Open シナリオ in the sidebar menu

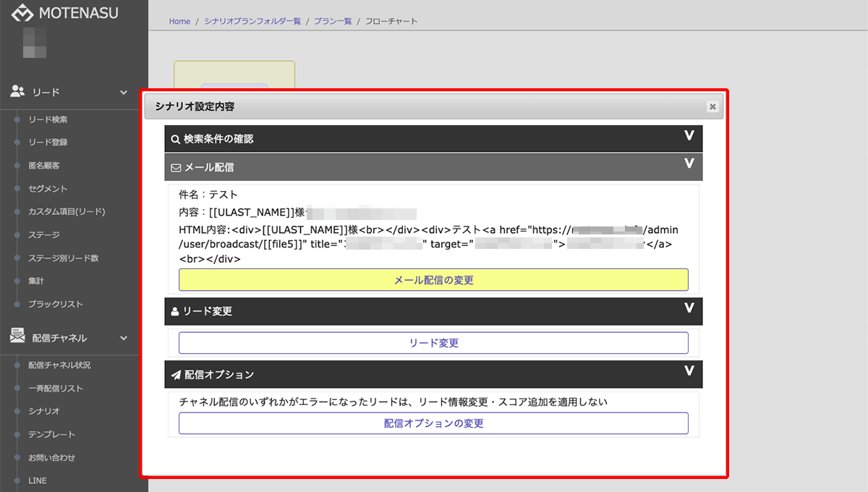[x=43, y=411]
